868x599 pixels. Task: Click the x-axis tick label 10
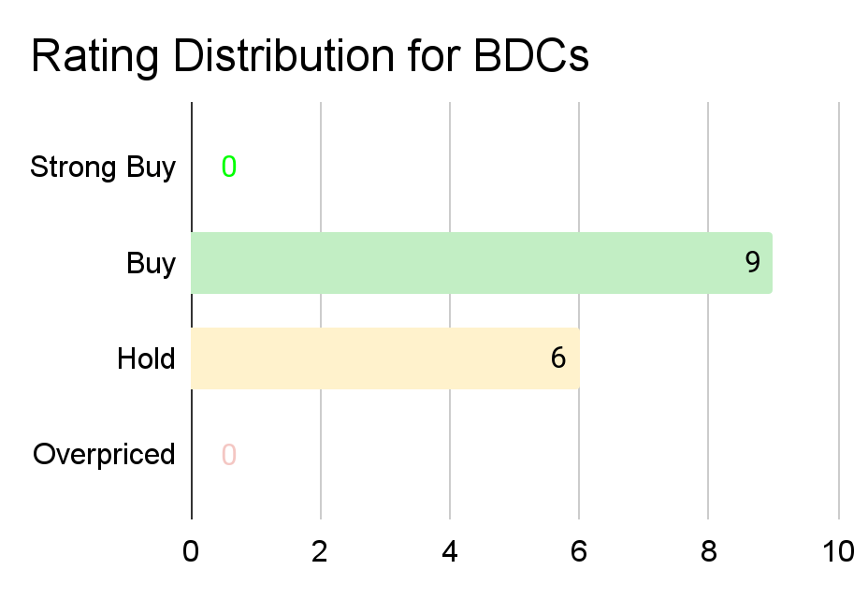tap(838, 551)
